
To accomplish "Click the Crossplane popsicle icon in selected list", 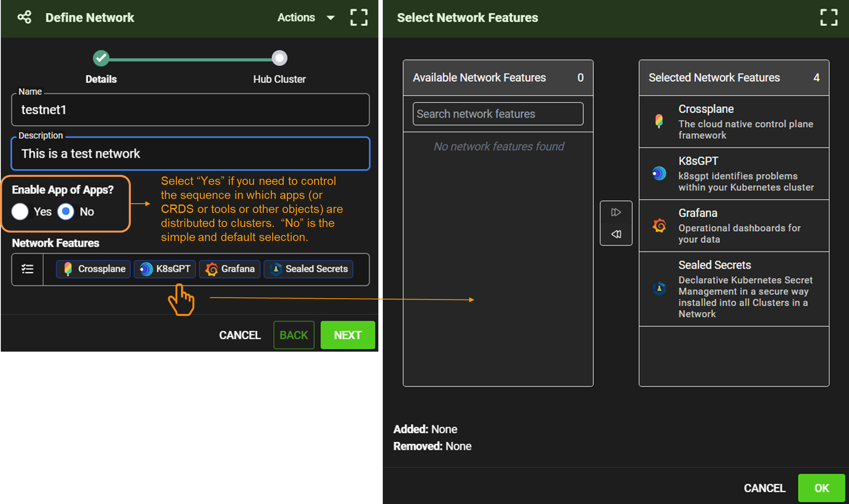I will (x=659, y=121).
